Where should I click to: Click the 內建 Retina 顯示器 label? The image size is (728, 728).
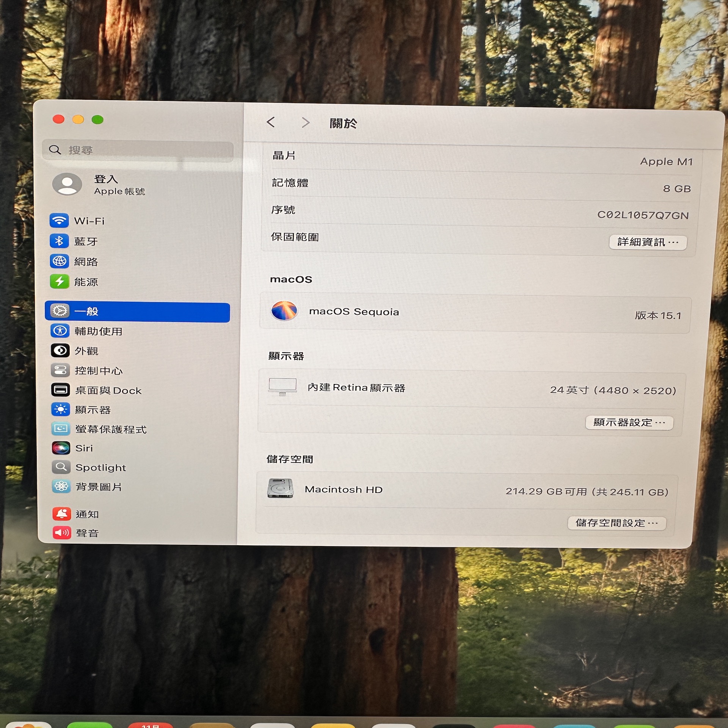[356, 388]
